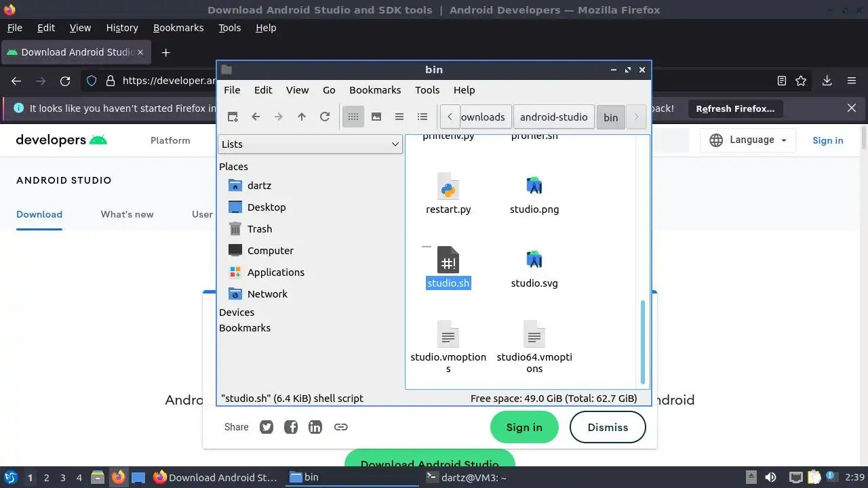Select the studio.sh shell script

448,267
